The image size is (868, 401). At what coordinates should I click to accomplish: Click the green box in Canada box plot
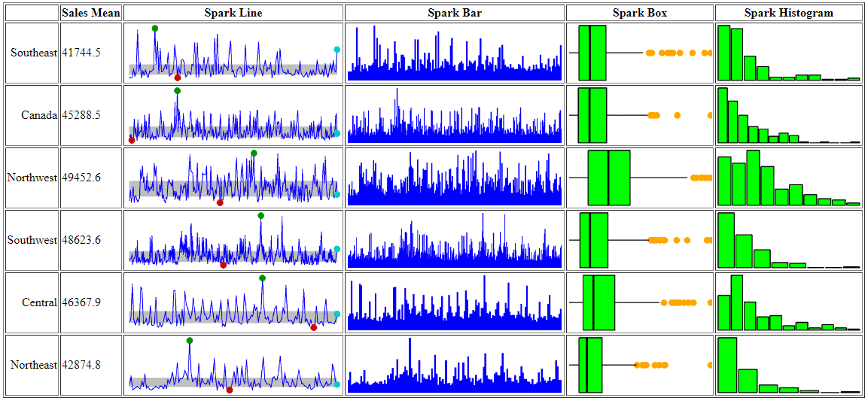click(592, 116)
